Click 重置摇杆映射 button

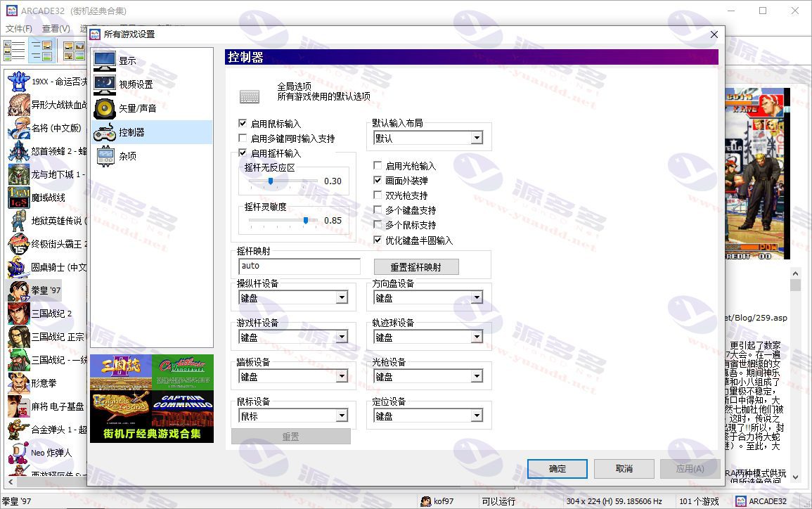pyautogui.click(x=416, y=266)
